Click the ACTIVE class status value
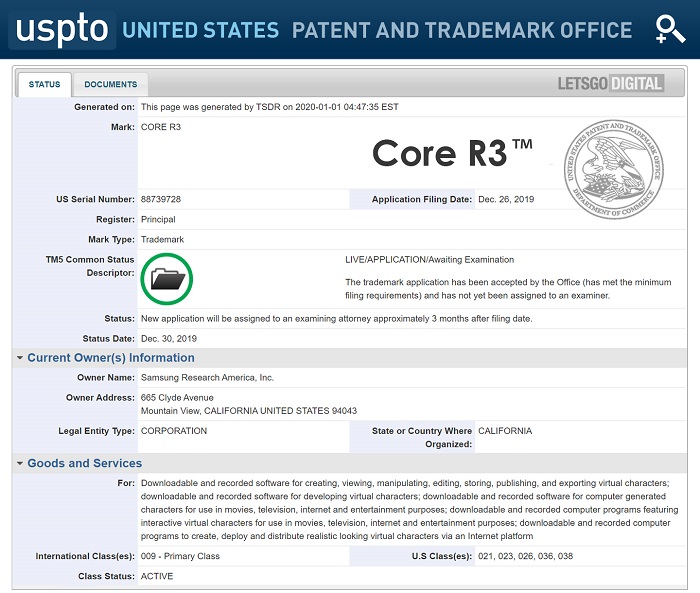 point(157,577)
